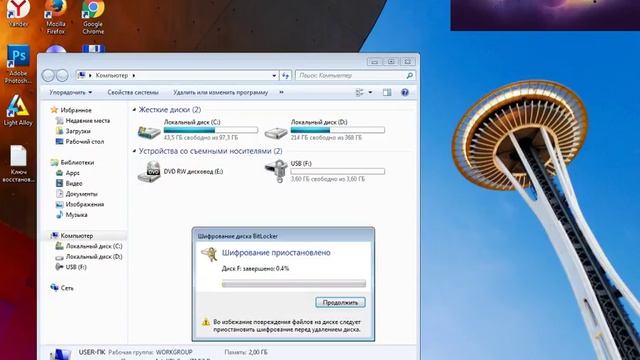Toggle the preview pane icon
Image resolution: width=640 pixels, height=360 pixels.
pyautogui.click(x=387, y=93)
